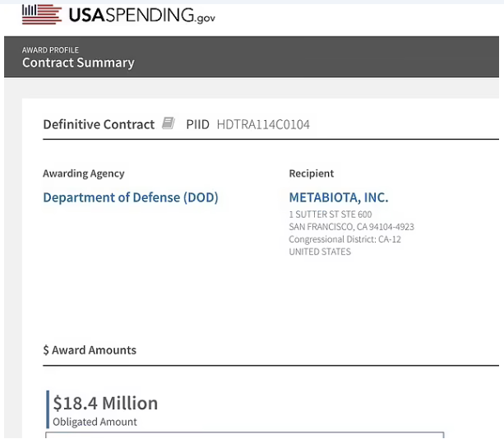This screenshot has width=504, height=439.
Task: Click the Recipient label
Action: (311, 173)
